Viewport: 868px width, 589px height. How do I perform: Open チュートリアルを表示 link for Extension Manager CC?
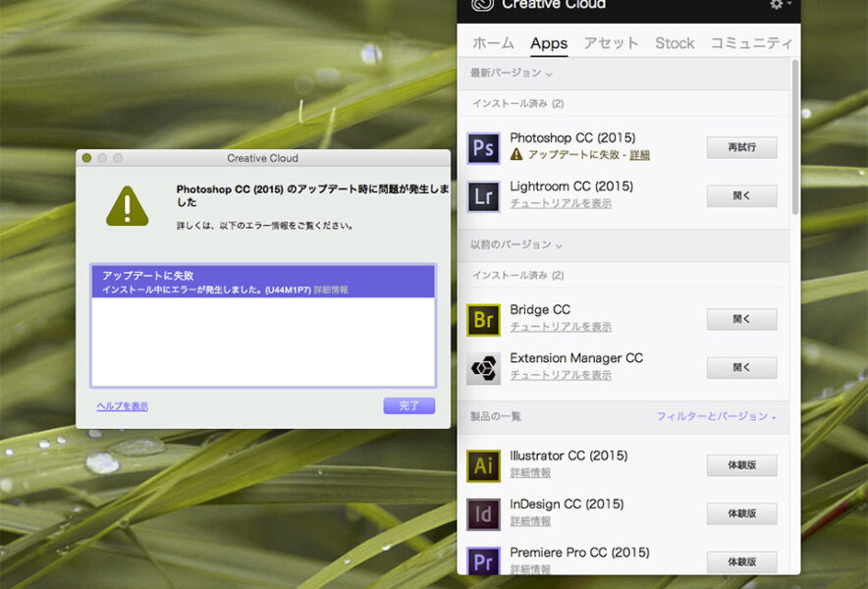click(561, 375)
